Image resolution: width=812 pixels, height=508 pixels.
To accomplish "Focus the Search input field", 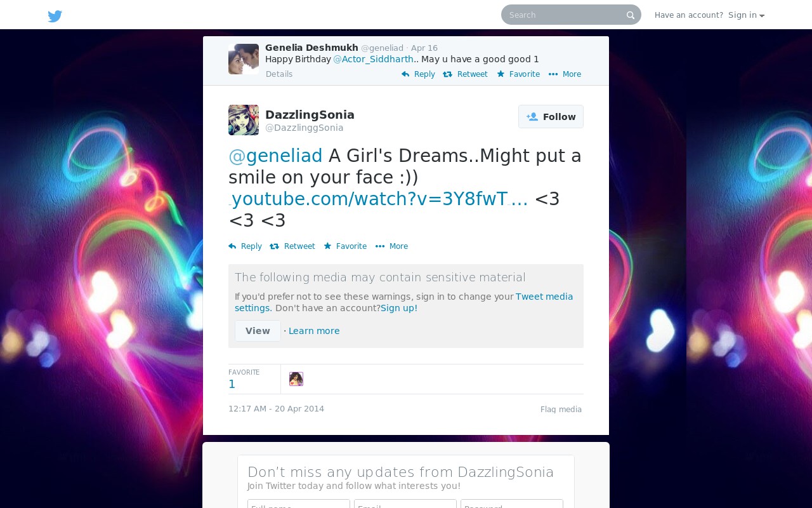I will click(571, 15).
